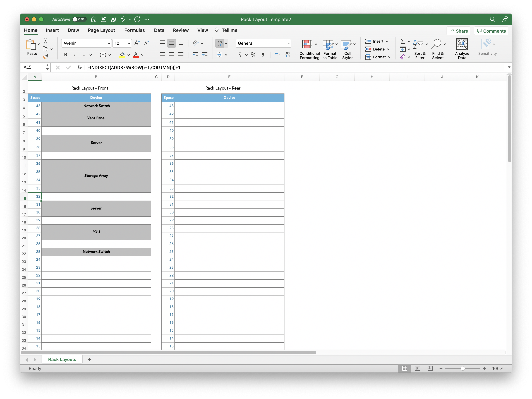Click the Insert Function fx icon

pos(79,68)
